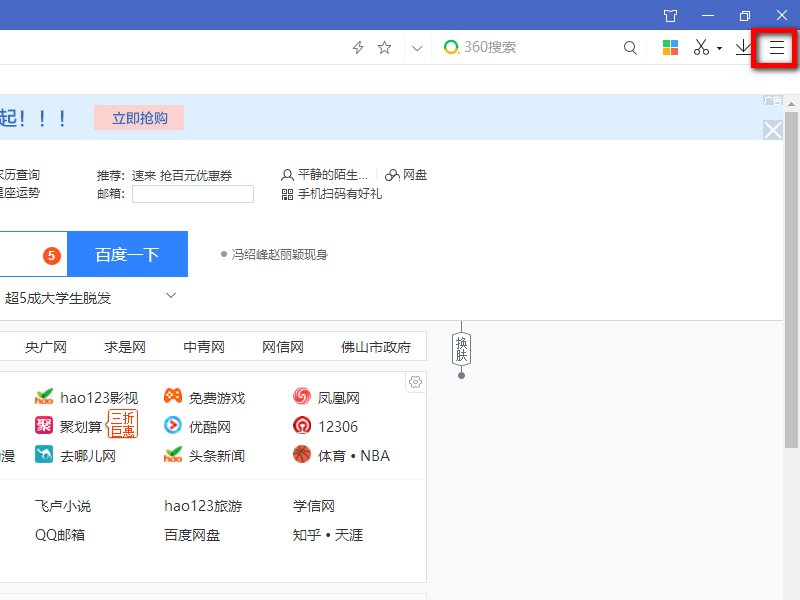Click the favorites star icon
This screenshot has width=800, height=600.
point(384,47)
